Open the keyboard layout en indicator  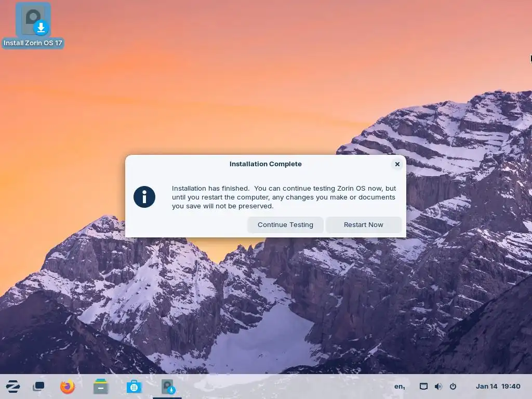400,387
